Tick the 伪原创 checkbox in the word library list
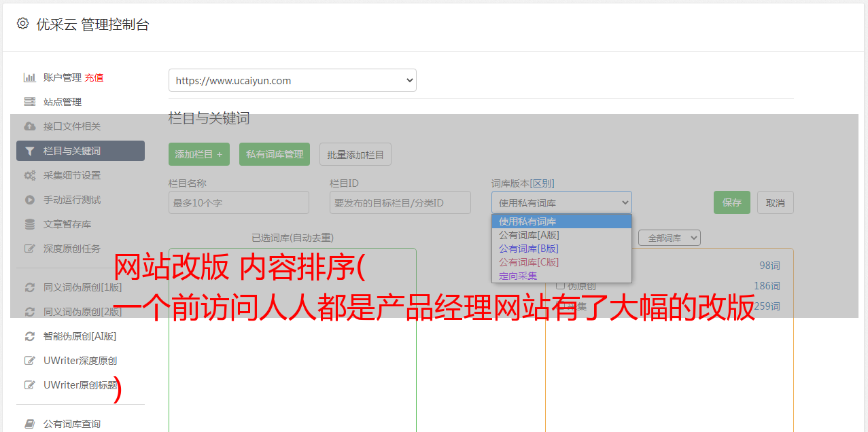868x432 pixels. coord(561,286)
